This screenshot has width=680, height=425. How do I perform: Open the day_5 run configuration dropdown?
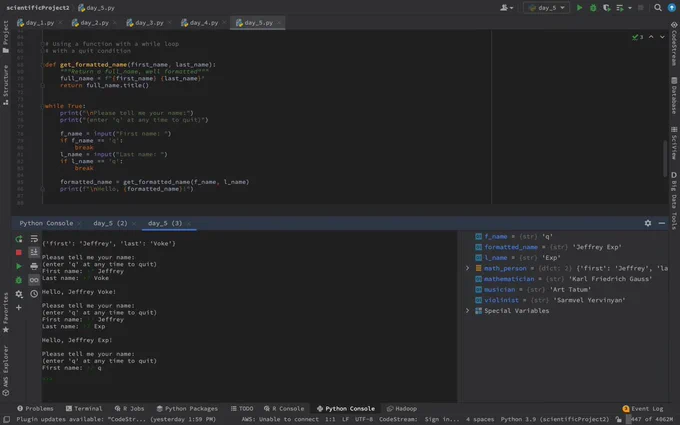pos(546,8)
